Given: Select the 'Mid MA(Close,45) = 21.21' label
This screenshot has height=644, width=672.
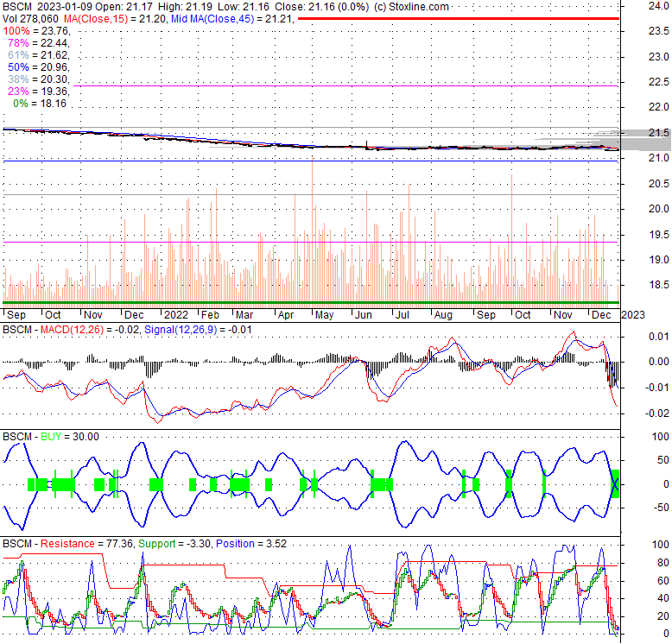Looking at the screenshot, I should (231, 19).
